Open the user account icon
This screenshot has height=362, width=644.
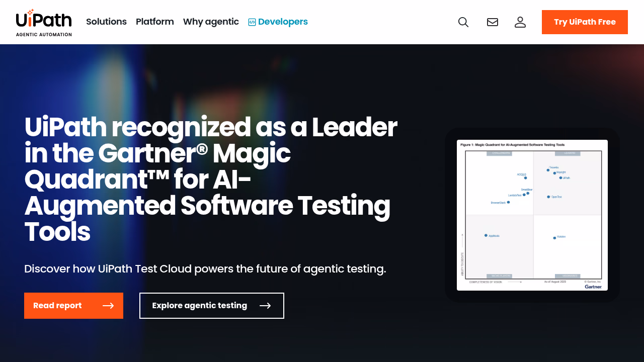pos(520,22)
